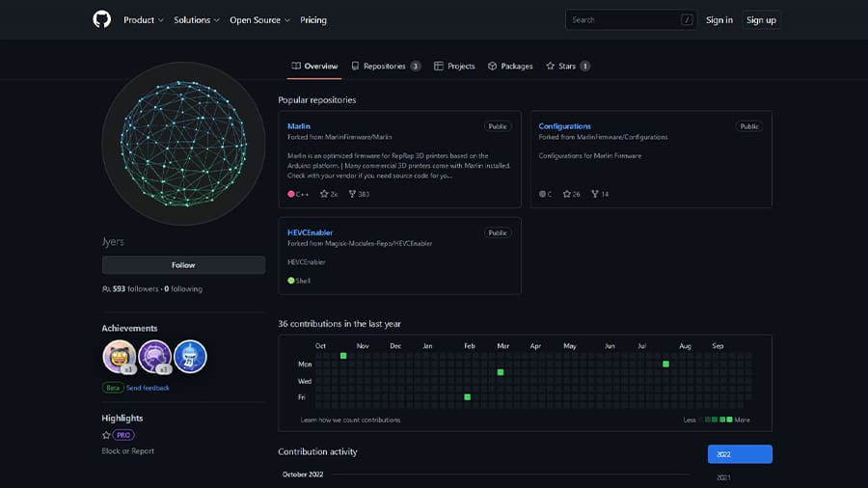The width and height of the screenshot is (868, 488).
Task: Open the profile avatar image
Action: coord(183,144)
